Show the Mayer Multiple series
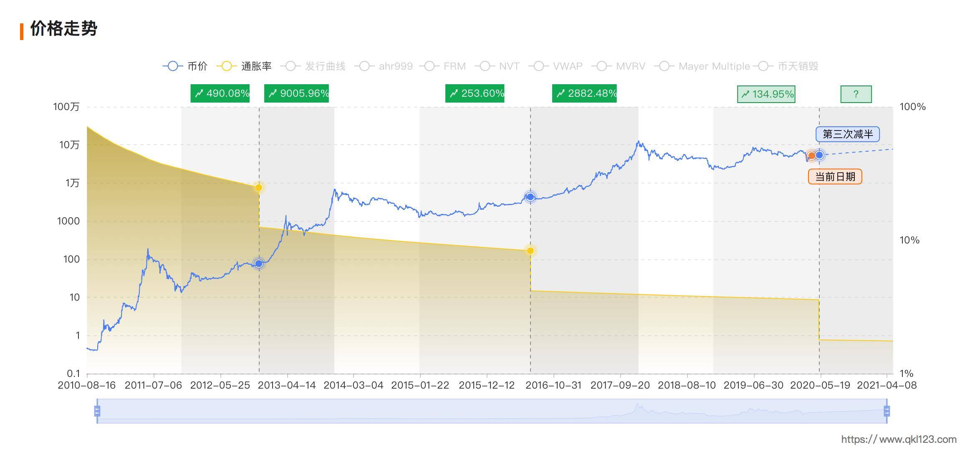 pyautogui.click(x=704, y=66)
